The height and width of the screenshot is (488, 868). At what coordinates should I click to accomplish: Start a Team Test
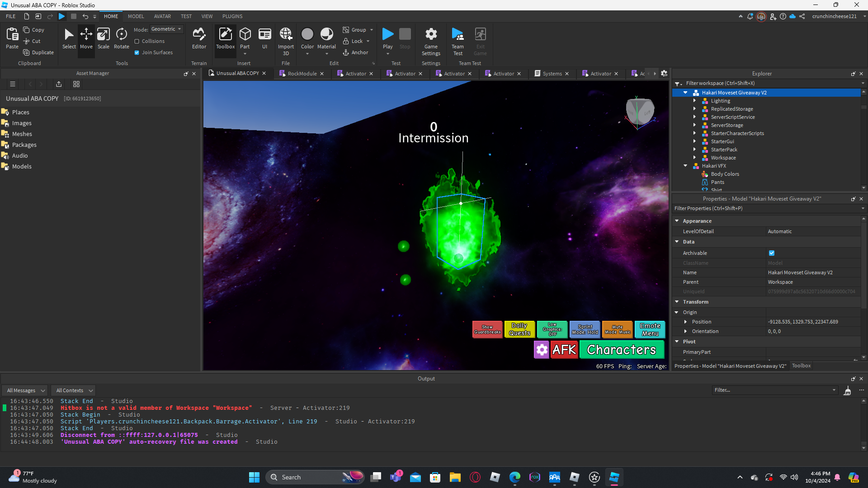coord(458,41)
